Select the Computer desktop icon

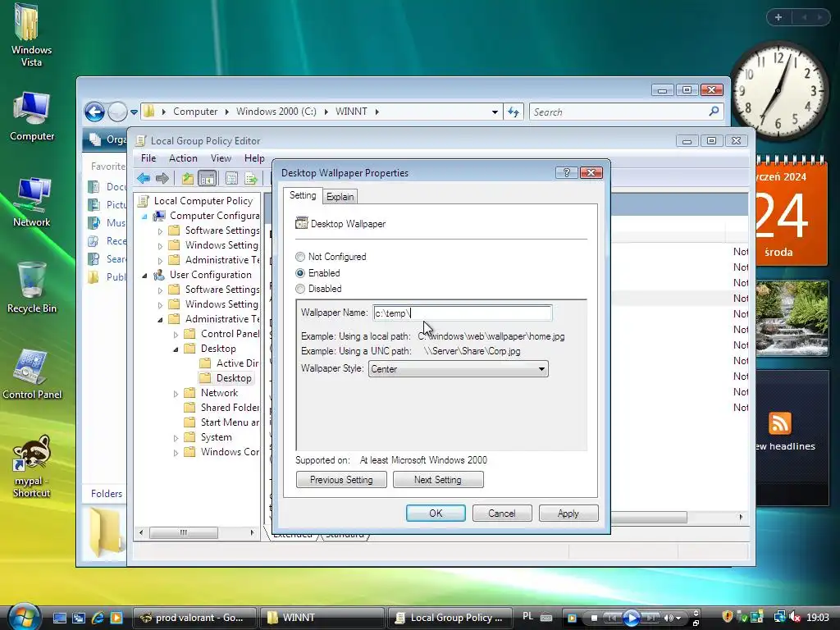32,117
